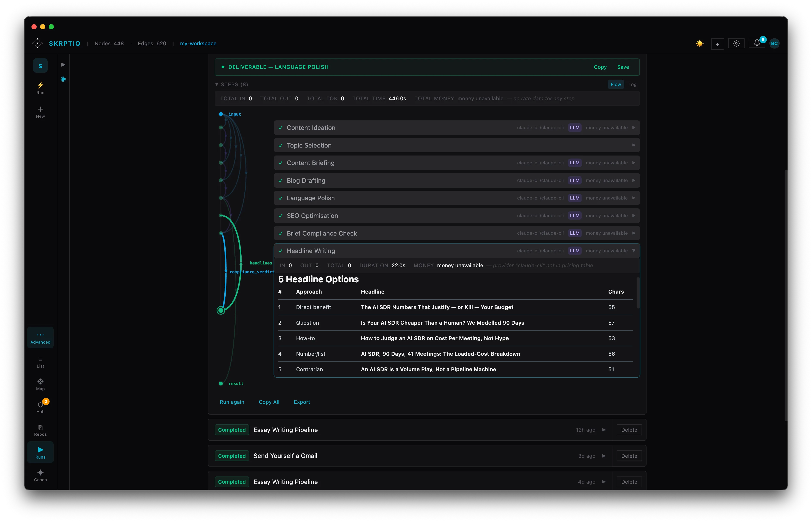Expand the SEO Optimisation step
Screen dimensions: 812x522
tap(456, 215)
